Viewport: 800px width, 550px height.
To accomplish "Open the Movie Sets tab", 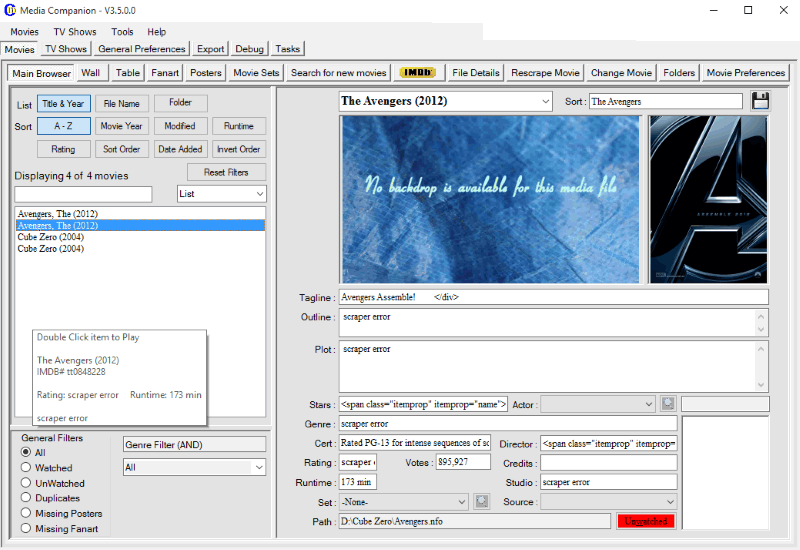I will (x=256, y=73).
